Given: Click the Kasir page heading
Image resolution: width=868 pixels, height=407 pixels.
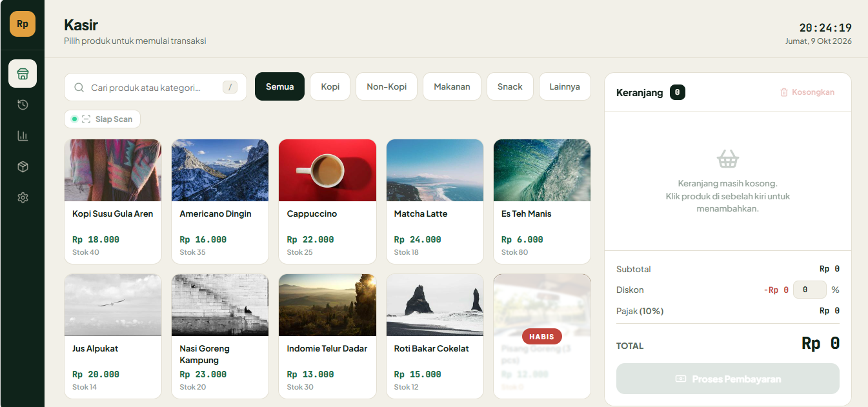Looking at the screenshot, I should tap(81, 25).
